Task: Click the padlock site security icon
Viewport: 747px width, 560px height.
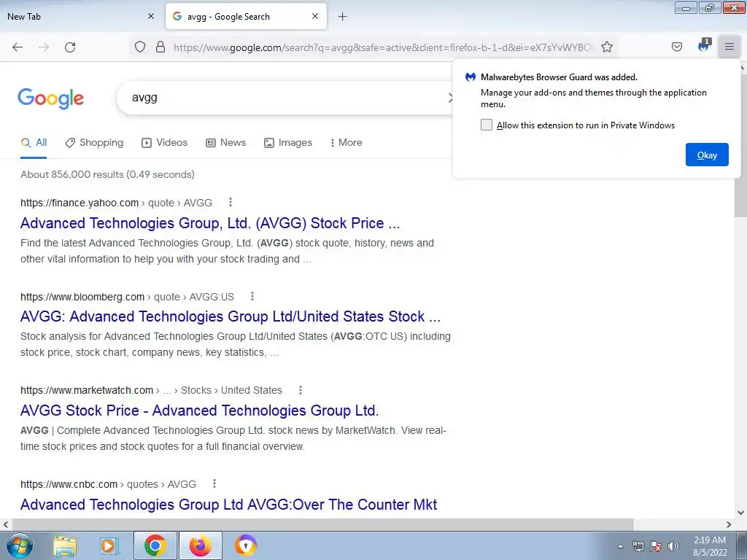Action: pyautogui.click(x=160, y=47)
